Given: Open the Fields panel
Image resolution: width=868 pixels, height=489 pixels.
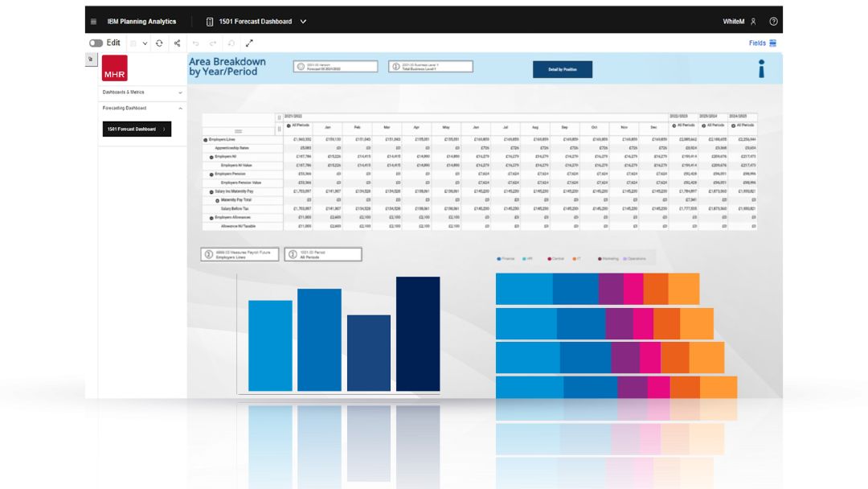Looking at the screenshot, I should pos(762,43).
